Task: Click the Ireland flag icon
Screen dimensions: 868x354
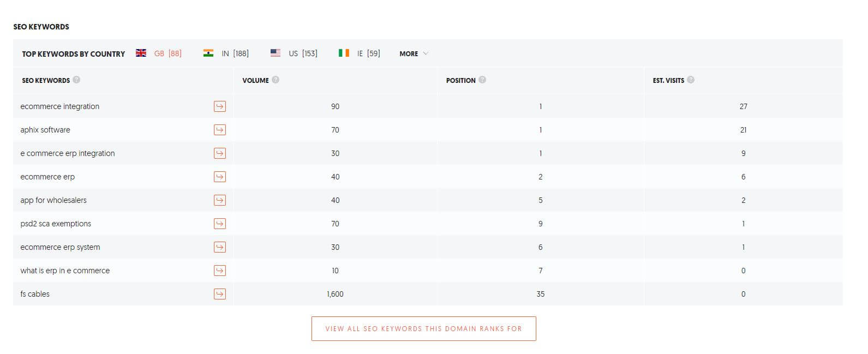Action: [x=344, y=53]
